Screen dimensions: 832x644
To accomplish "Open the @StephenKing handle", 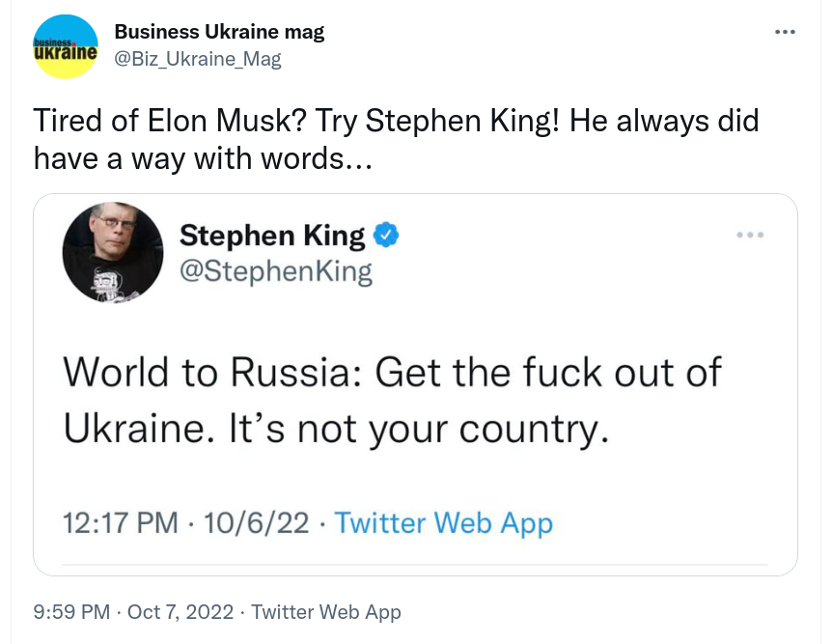I will [276, 271].
